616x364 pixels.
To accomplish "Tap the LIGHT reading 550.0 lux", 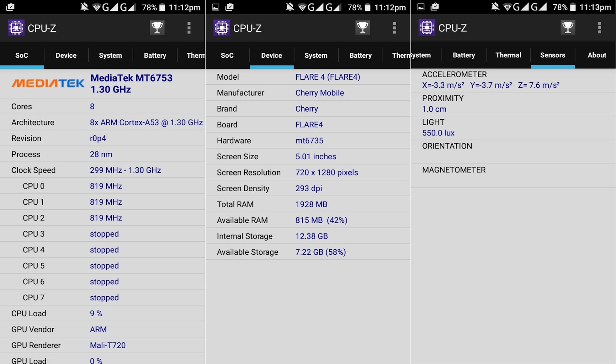I will pos(438,133).
